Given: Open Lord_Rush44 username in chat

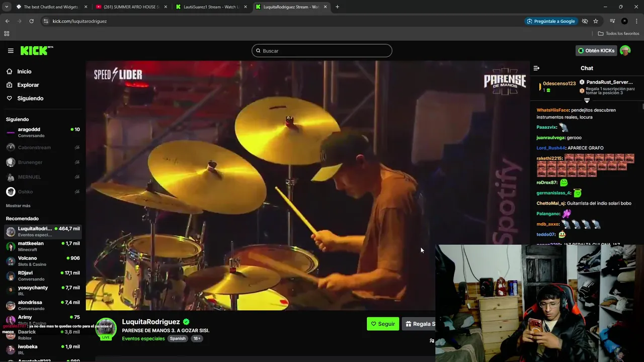Looking at the screenshot, I should 551,148.
